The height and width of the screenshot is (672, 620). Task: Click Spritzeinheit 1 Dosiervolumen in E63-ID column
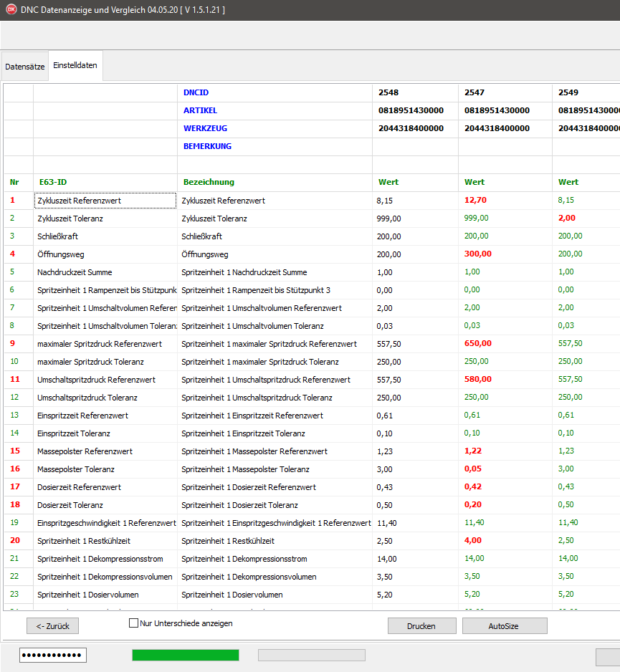pos(88,595)
